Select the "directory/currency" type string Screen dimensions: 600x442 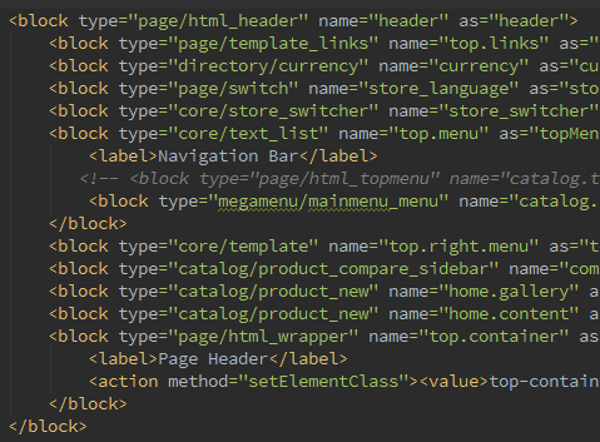click(x=269, y=66)
